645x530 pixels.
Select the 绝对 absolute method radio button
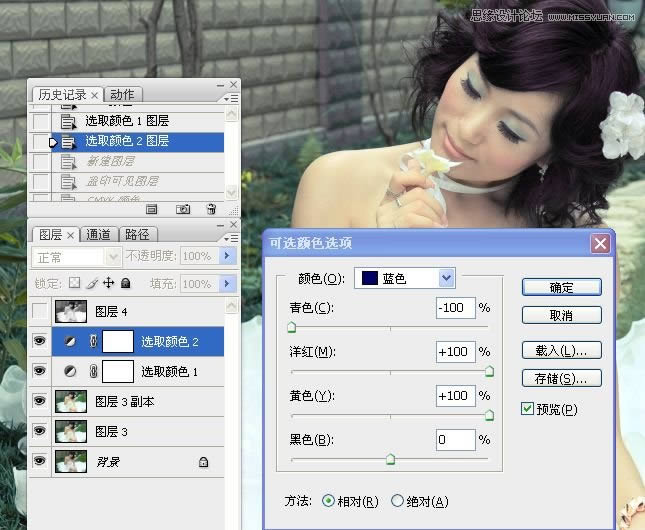pyautogui.click(x=397, y=501)
